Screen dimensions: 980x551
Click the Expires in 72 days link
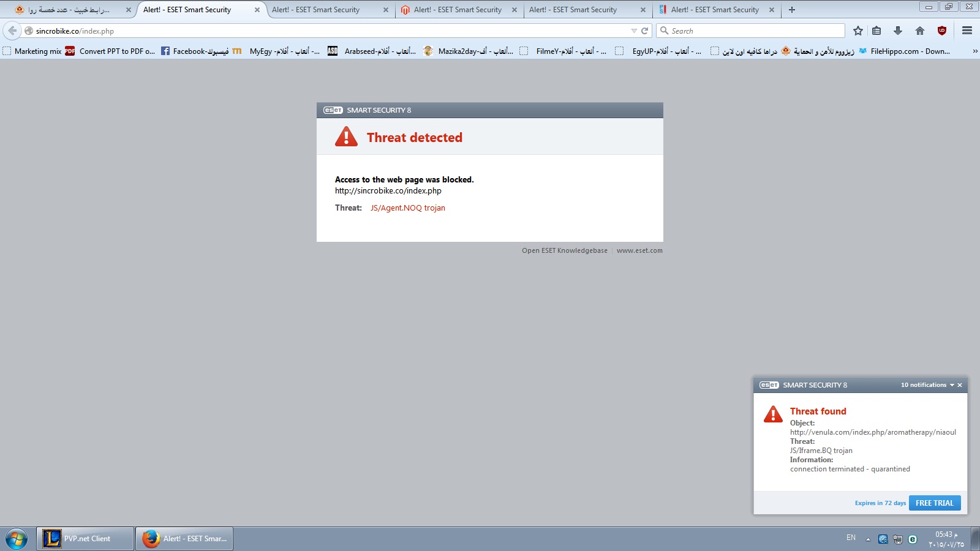[880, 503]
